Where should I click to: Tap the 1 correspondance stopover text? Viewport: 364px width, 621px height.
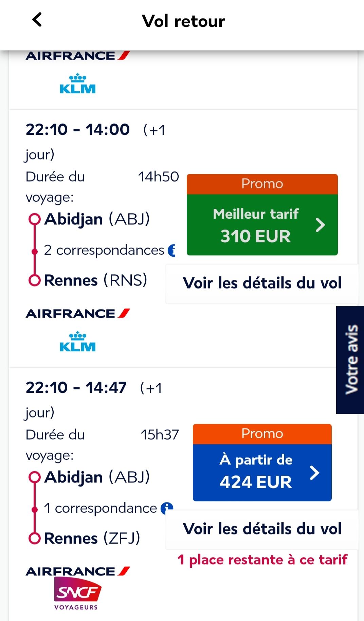(100, 508)
